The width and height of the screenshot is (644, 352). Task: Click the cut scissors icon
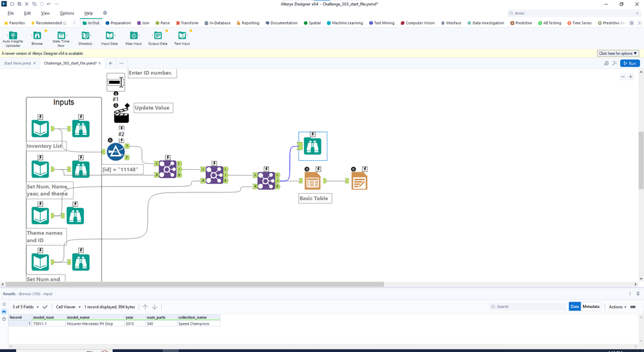click(x=26, y=4)
